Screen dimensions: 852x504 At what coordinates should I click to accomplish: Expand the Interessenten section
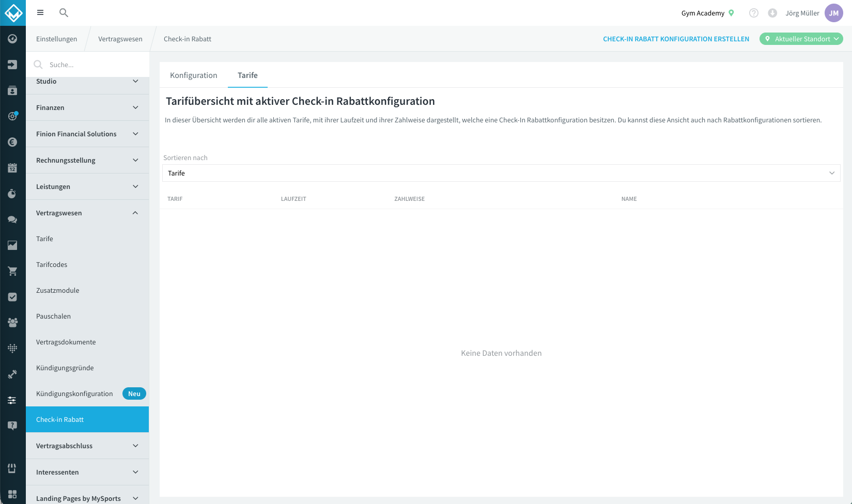[87, 472]
